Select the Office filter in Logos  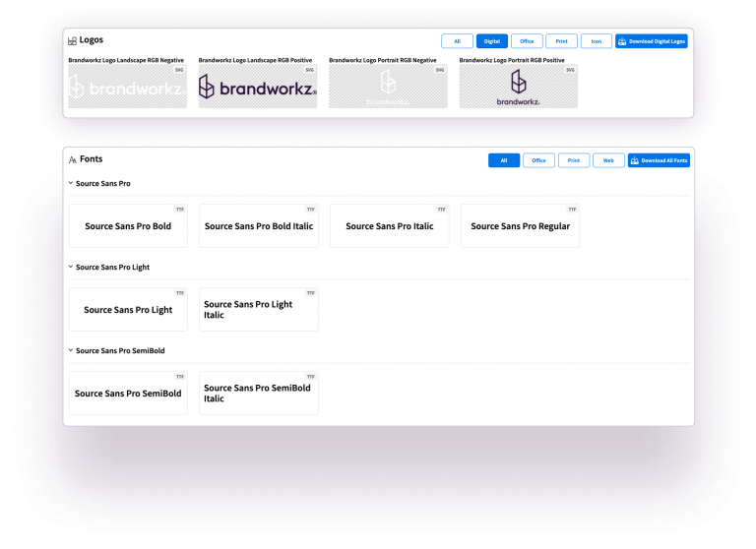coord(527,41)
